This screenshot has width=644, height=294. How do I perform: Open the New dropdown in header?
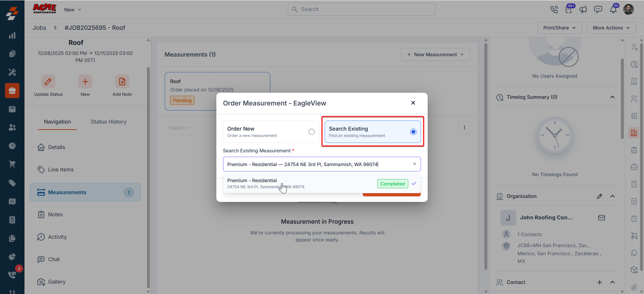coord(73,10)
